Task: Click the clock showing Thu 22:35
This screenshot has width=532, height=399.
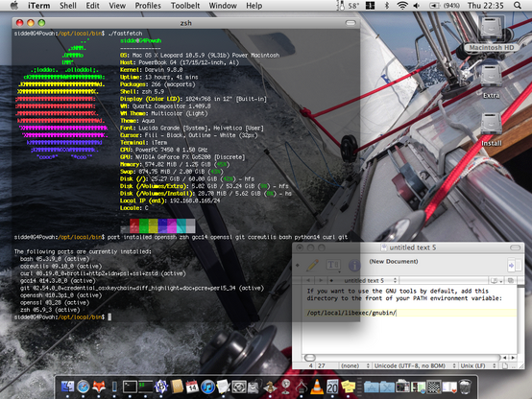Action: tap(486, 6)
